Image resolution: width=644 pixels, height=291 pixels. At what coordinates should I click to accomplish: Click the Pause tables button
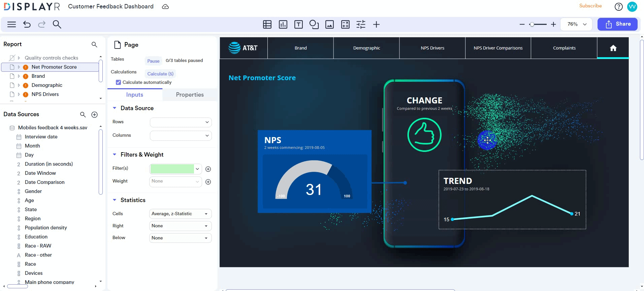click(x=153, y=61)
